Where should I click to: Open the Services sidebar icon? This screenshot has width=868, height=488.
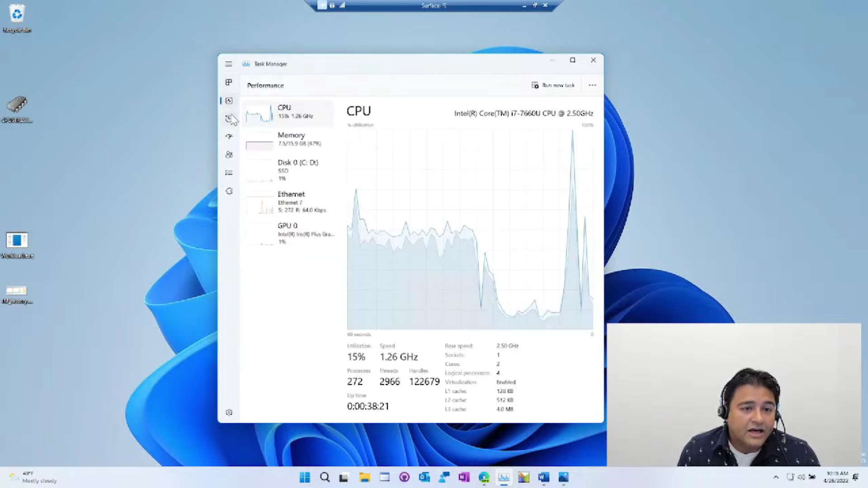coord(229,191)
